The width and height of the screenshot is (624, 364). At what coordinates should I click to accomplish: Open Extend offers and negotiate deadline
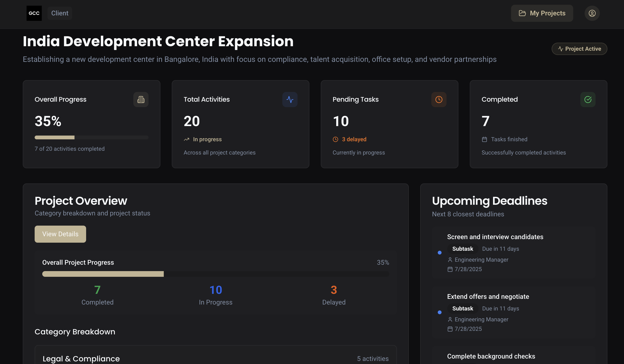click(x=514, y=312)
